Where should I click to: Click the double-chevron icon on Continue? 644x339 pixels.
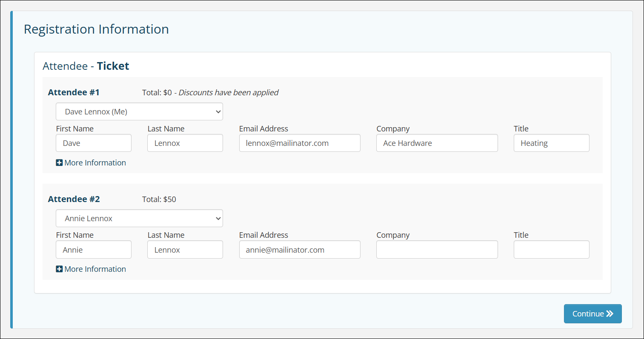[x=610, y=314]
